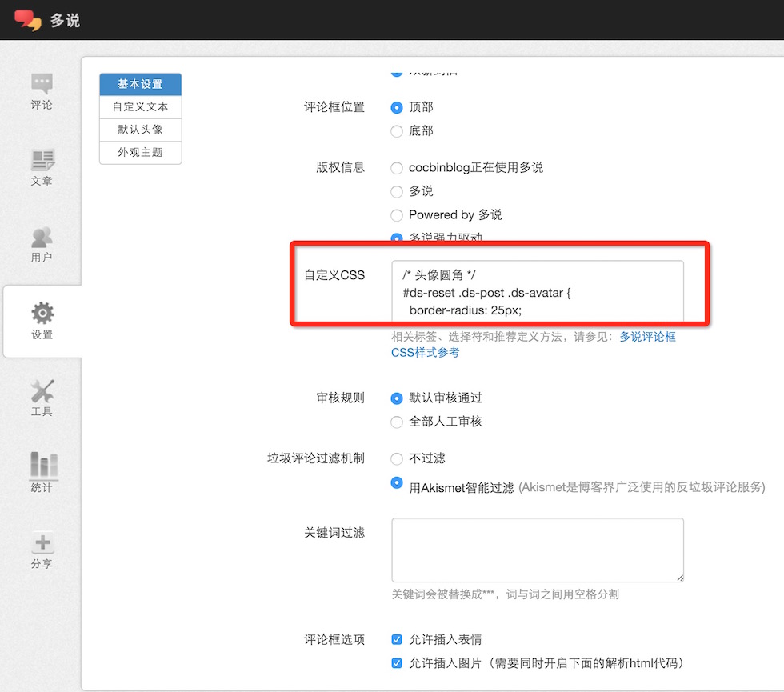This screenshot has width=784, height=692.
Task: Toggle 允许插入表情 checkbox
Action: click(x=397, y=639)
